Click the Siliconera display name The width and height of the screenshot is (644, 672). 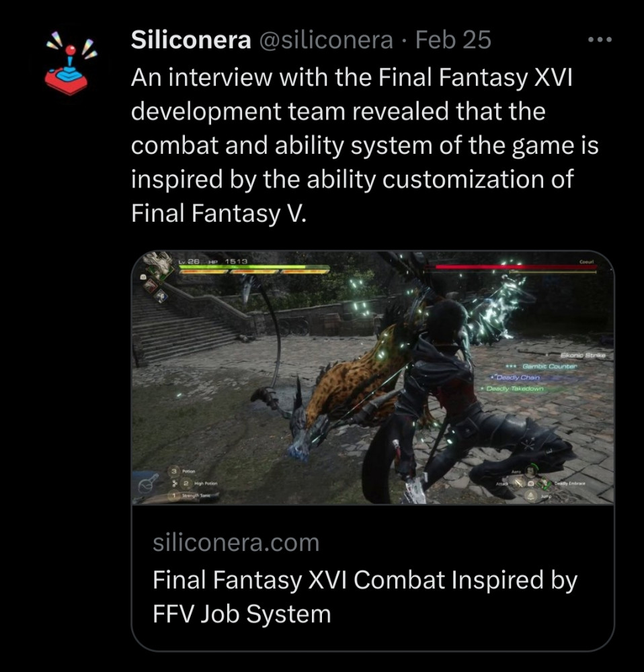(x=191, y=40)
